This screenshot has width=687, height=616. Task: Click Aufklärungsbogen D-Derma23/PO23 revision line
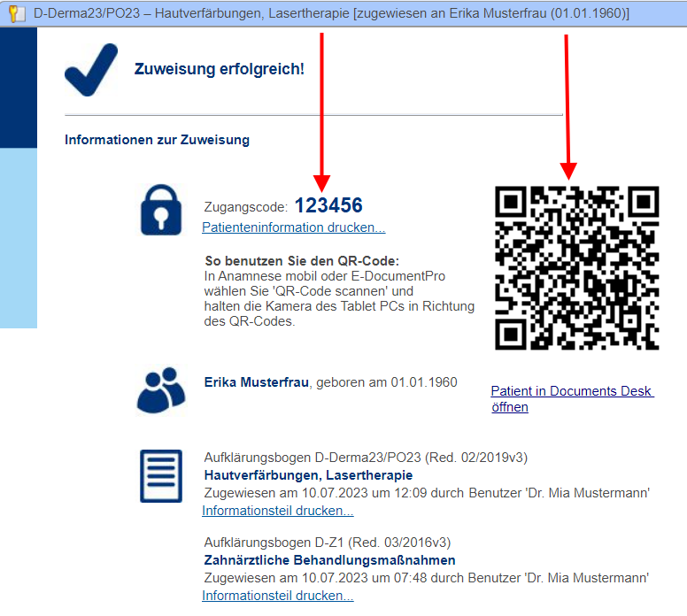click(x=366, y=458)
